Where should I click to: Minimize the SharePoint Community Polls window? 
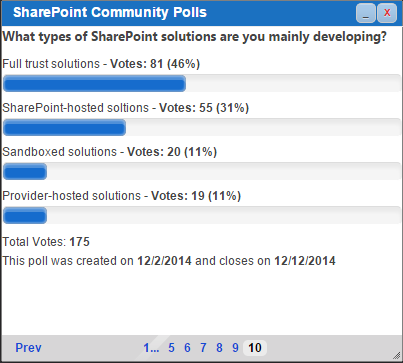366,13
